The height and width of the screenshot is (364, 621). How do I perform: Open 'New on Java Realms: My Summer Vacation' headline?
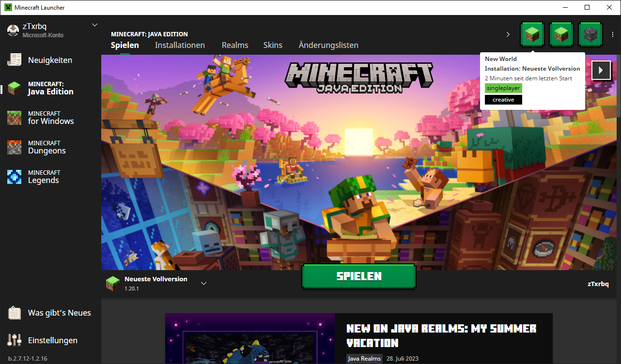[442, 335]
